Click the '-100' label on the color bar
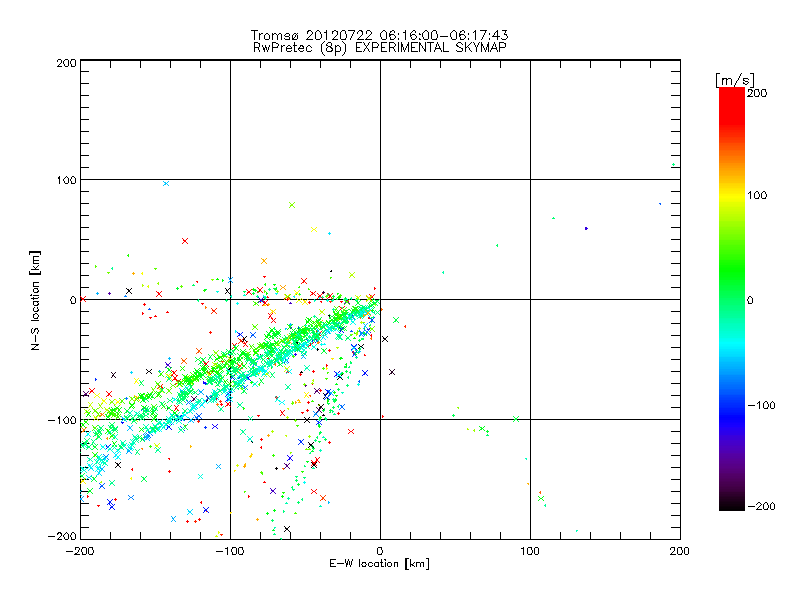Image resolution: width=800 pixels, height=600 pixels. [761, 406]
